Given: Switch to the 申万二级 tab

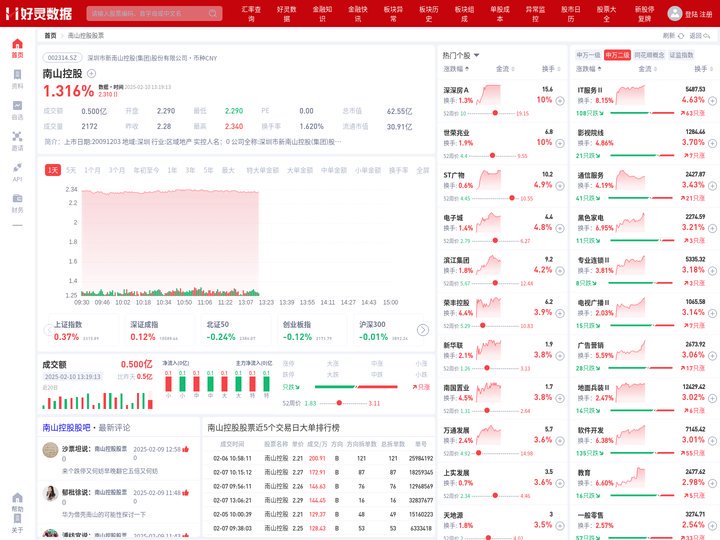Looking at the screenshot, I should (x=617, y=55).
